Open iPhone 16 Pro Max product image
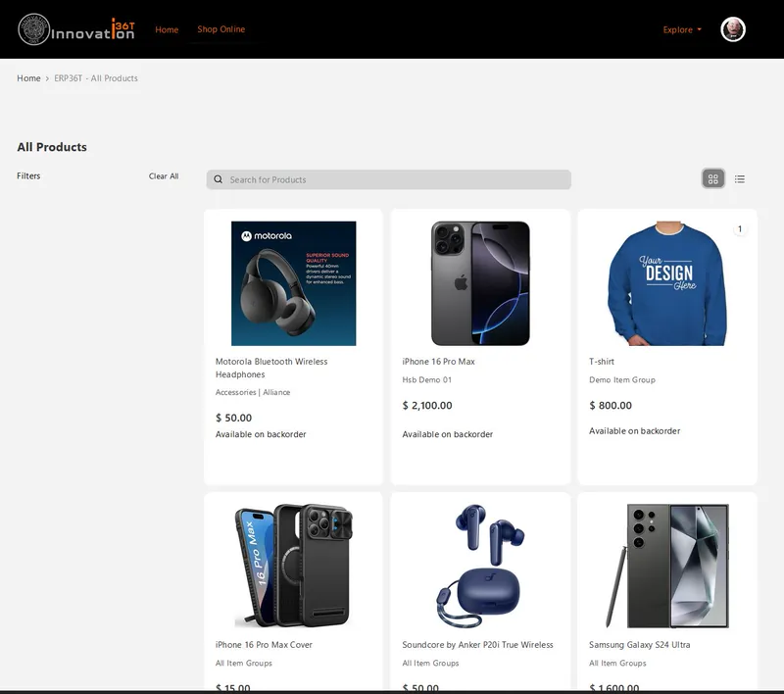Viewport: 784px width, 694px height. pyautogui.click(x=480, y=283)
